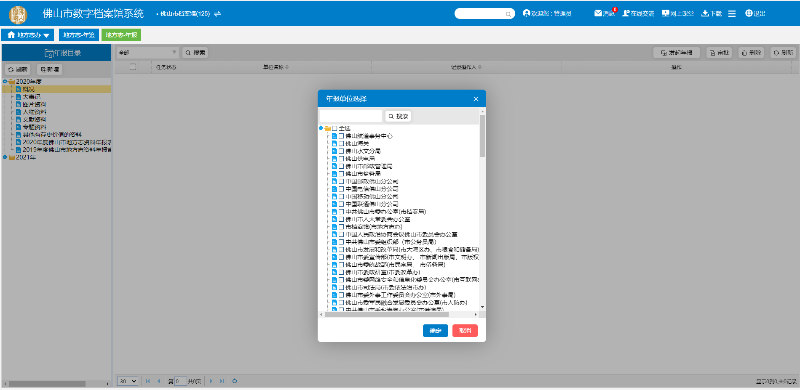800x390 pixels.
Task: Check the 佛山市邮政管理局 checkbox
Action: tap(342, 166)
